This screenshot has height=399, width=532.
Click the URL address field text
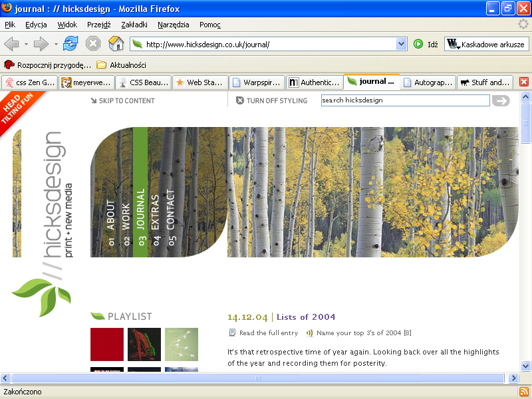coord(207,45)
